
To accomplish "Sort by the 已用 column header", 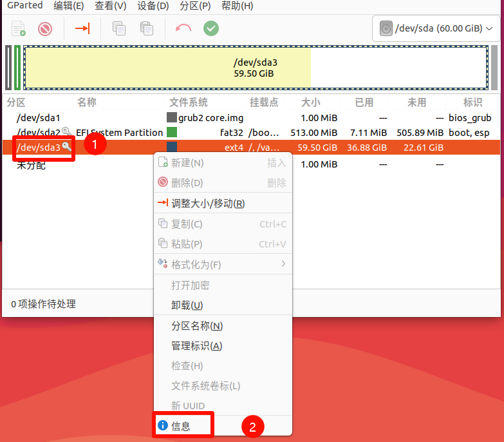I will coord(364,102).
